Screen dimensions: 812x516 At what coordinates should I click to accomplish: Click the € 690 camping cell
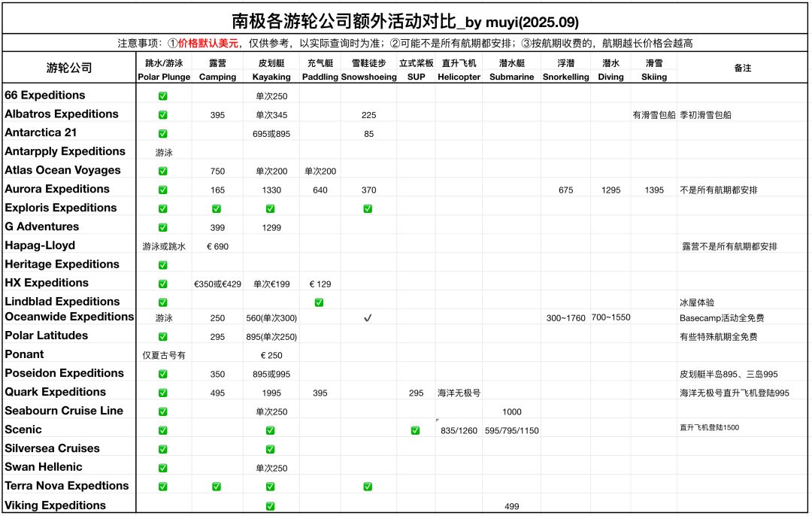point(217,247)
